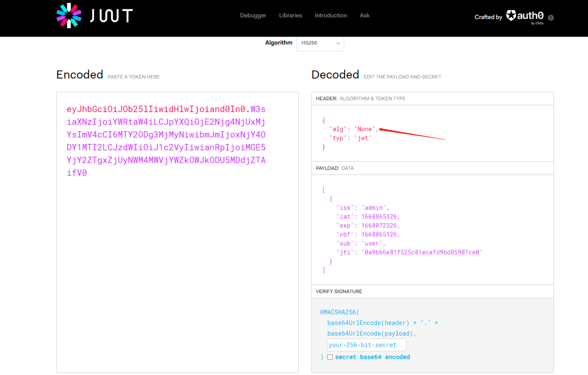588x375 pixels.
Task: Expand the HS256 Algorithm dropdown
Action: click(x=320, y=43)
